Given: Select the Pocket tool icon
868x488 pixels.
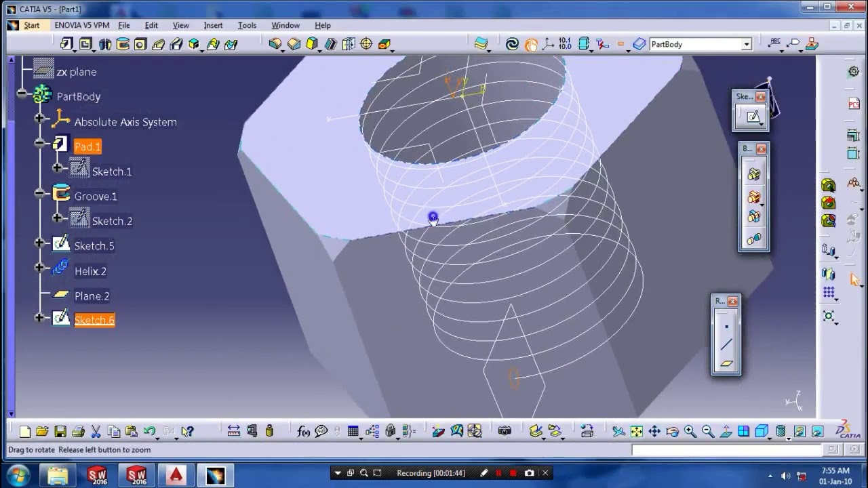Looking at the screenshot, I should pyautogui.click(x=85, y=44).
